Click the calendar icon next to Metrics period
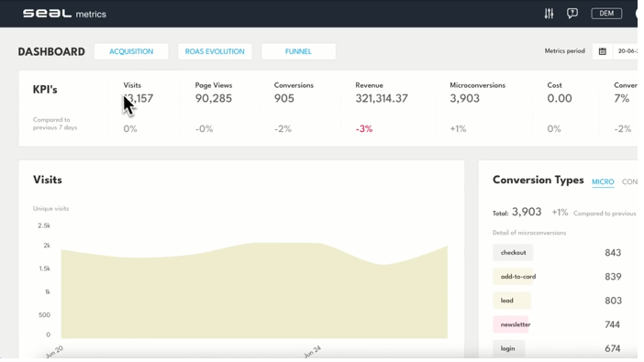Image resolution: width=644 pixels, height=362 pixels. (602, 51)
